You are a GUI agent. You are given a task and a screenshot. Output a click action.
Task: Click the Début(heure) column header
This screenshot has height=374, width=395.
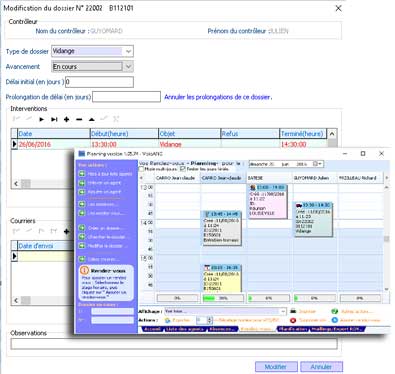(124, 134)
